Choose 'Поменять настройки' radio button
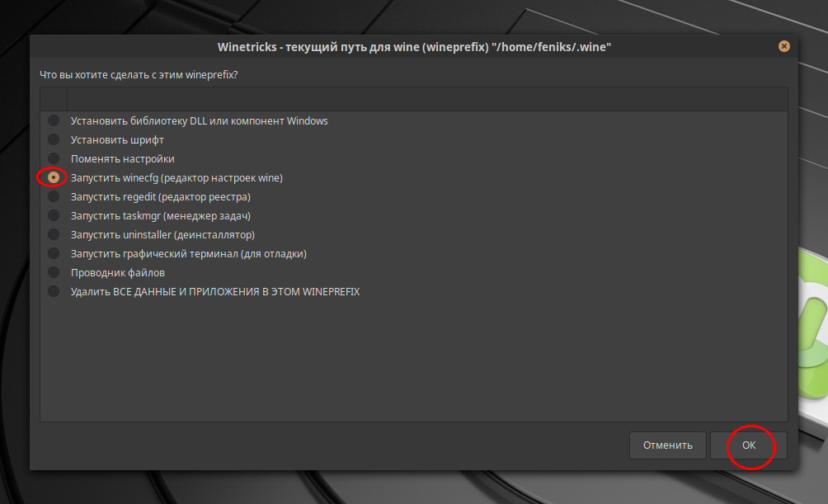The width and height of the screenshot is (828, 504). 54,158
